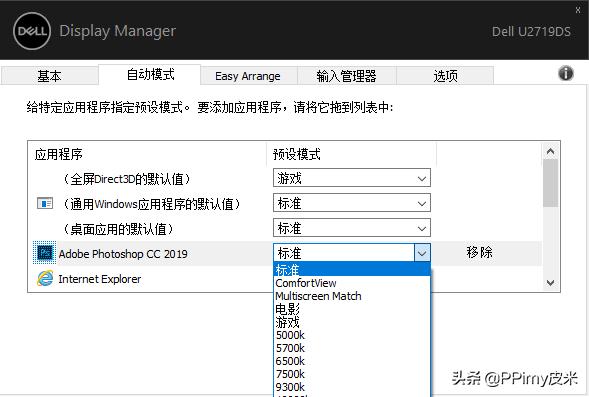Click the list scrollbar down arrow
589x397 pixels.
click(550, 282)
